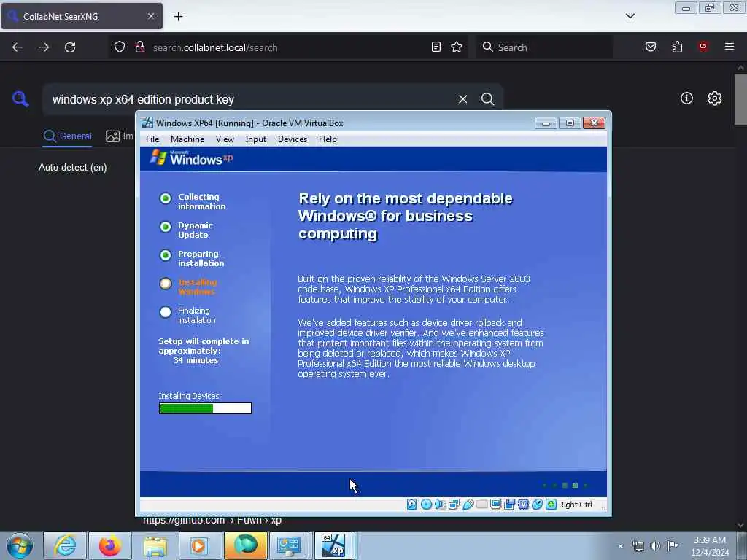Screen dimensions: 747x560
Task: Click the optical drive indicator in VirtualBox
Action: (x=426, y=505)
